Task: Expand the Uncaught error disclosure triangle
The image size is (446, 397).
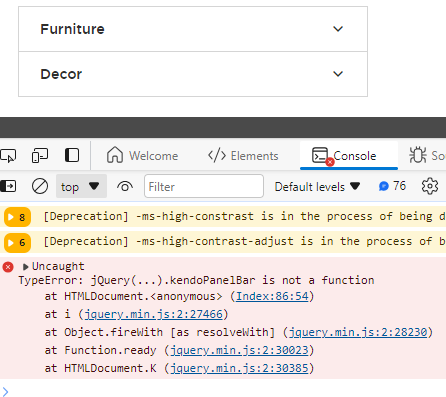Action: tap(25, 267)
